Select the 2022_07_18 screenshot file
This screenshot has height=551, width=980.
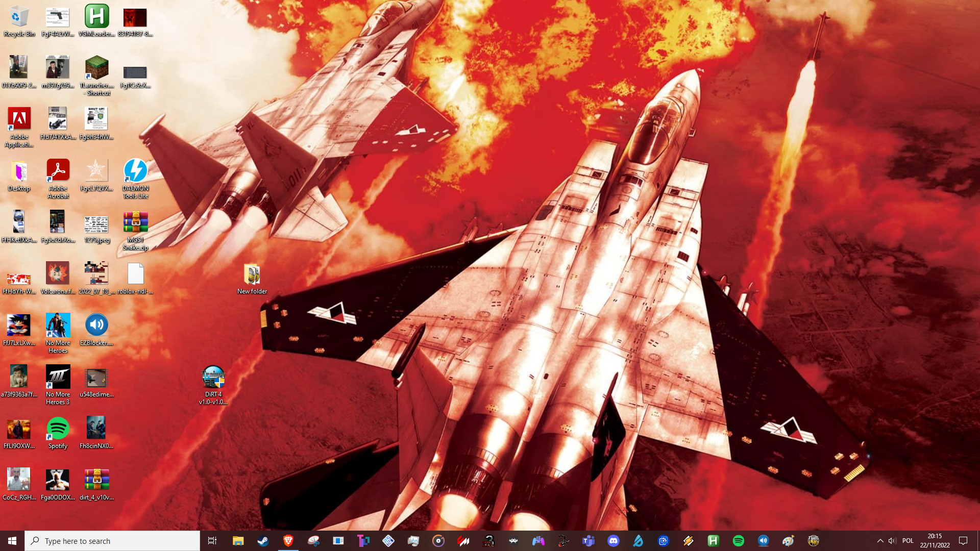click(x=96, y=279)
